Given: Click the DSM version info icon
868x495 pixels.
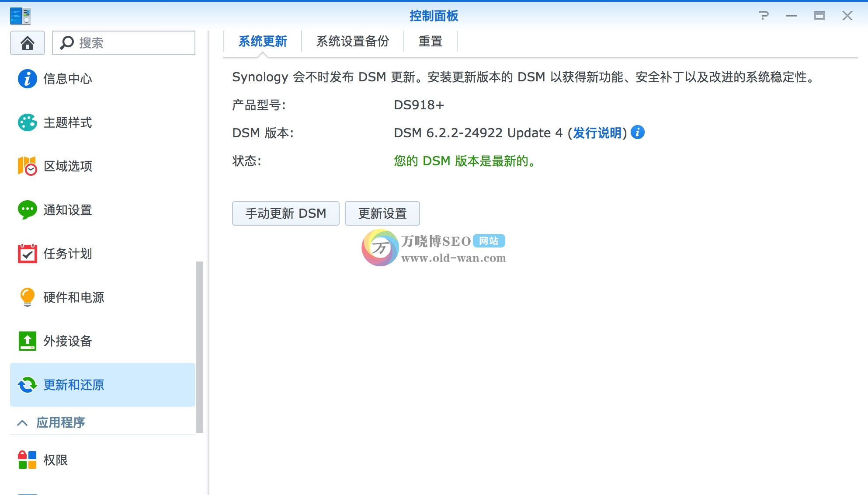Looking at the screenshot, I should [638, 132].
